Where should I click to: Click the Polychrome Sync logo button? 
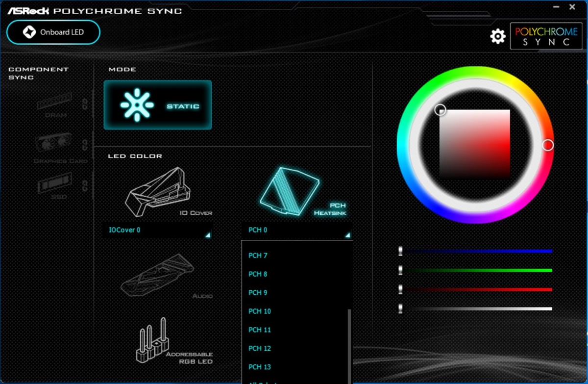[546, 36]
